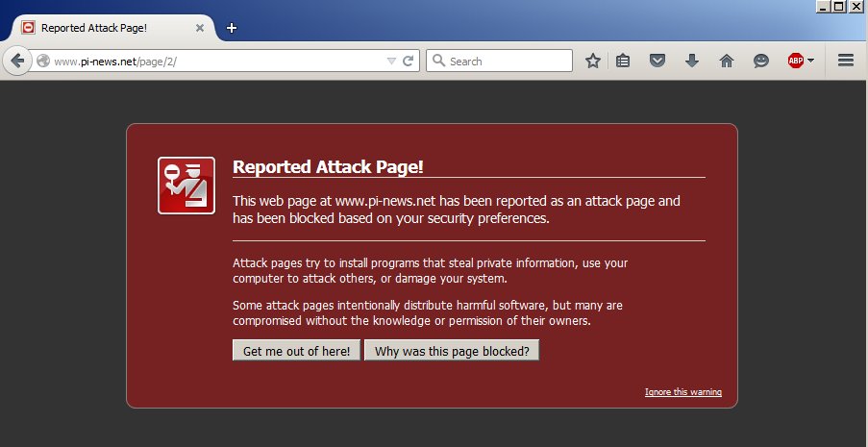
Task: Reload the page with the refresh icon
Action: click(408, 61)
